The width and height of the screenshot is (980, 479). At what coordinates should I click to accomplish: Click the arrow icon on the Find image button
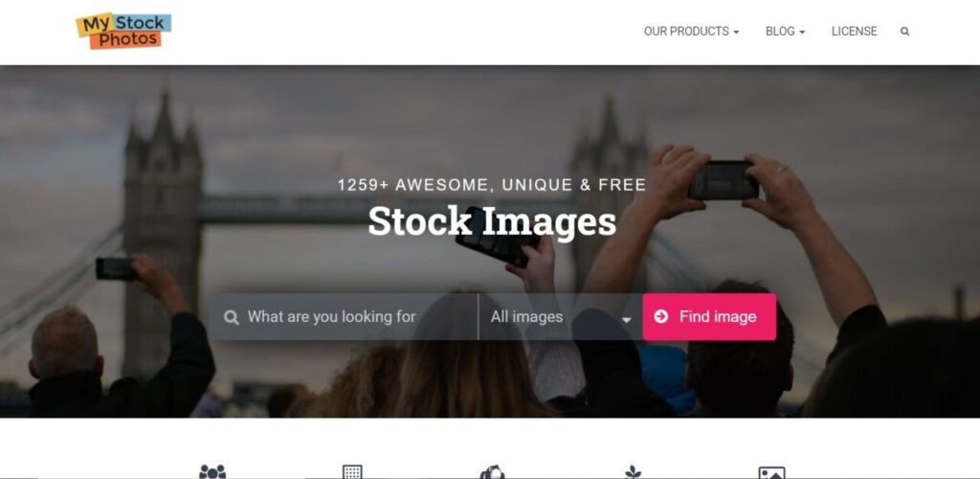pos(661,316)
